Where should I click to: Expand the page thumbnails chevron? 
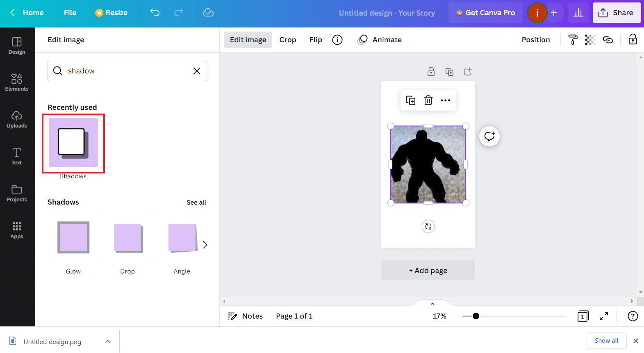pyautogui.click(x=432, y=304)
